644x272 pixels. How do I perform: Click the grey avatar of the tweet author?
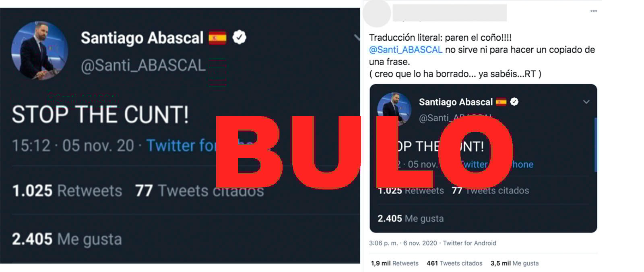377,13
